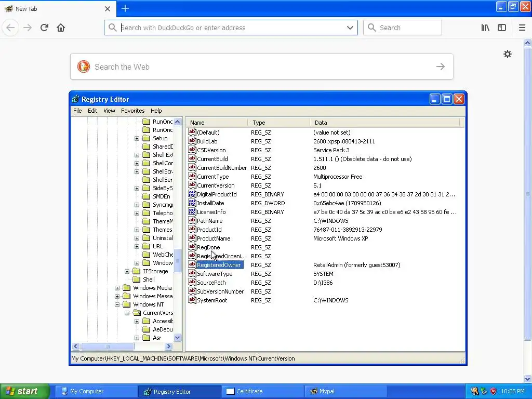Screen dimensions: 532x399
Task: Click the Start button
Action: click(25, 391)
